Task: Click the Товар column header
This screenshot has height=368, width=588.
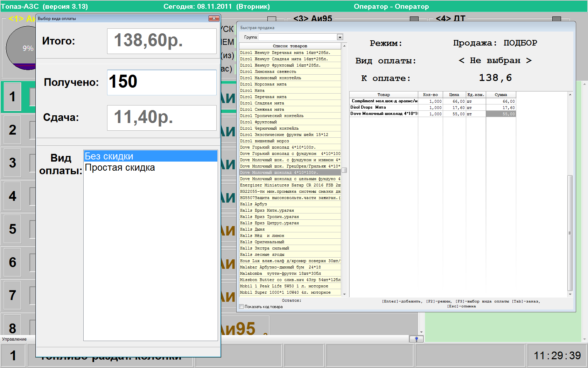Action: tap(384, 95)
